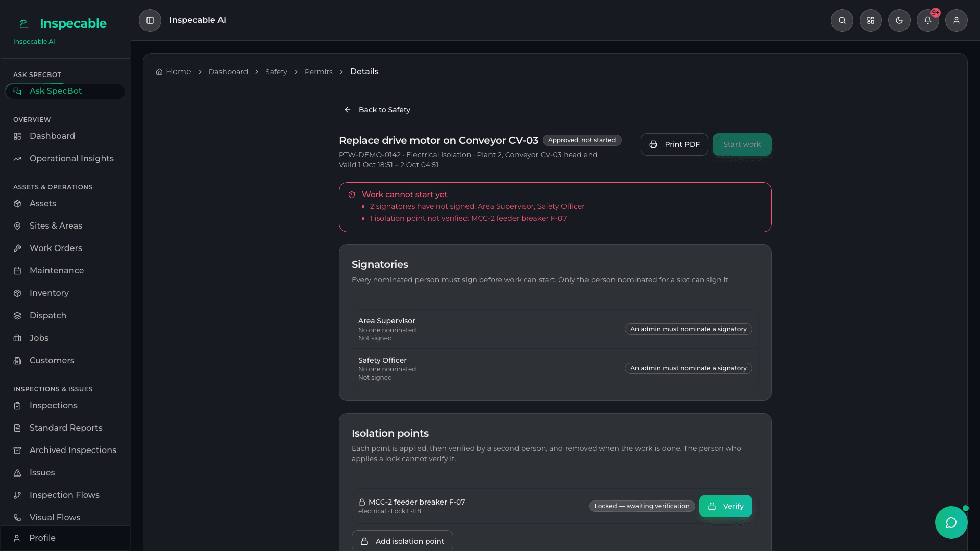The width and height of the screenshot is (980, 551).
Task: Toggle the sidebar panel icon
Action: [150, 20]
